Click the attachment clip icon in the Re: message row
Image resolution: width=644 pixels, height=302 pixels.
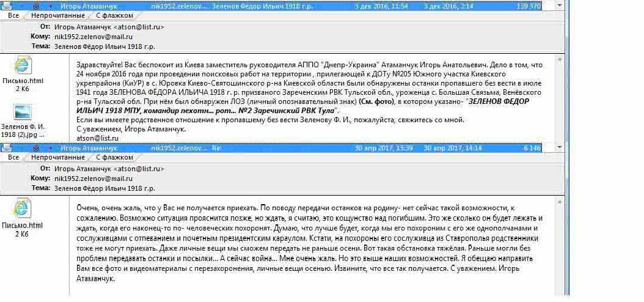point(37,148)
